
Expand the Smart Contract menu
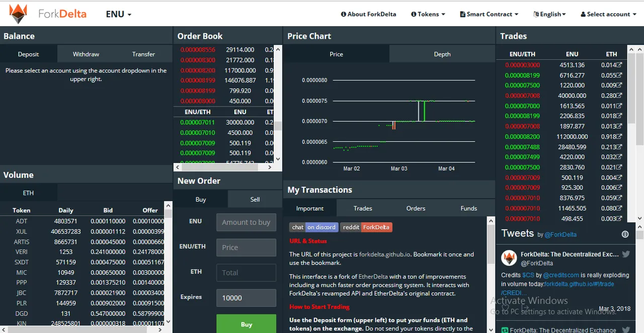[x=489, y=14]
